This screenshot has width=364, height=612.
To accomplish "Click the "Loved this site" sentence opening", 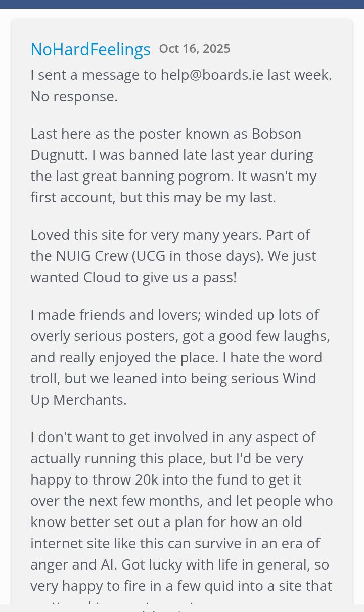I will pyautogui.click(x=77, y=235).
